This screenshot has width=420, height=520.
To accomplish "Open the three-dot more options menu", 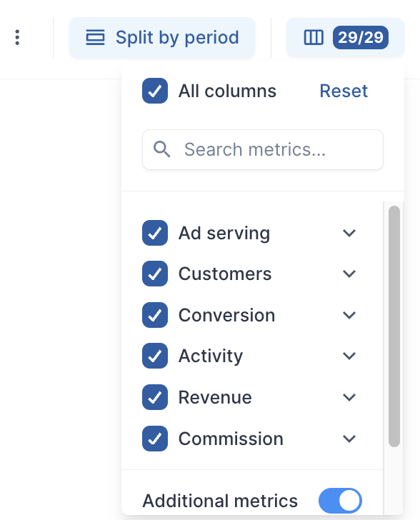I will (x=17, y=37).
